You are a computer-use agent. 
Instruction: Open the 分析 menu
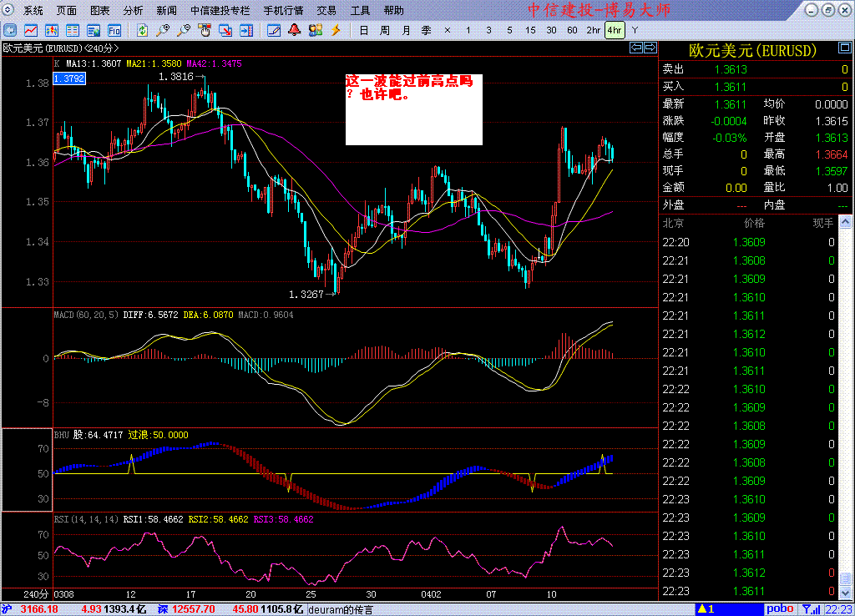133,10
